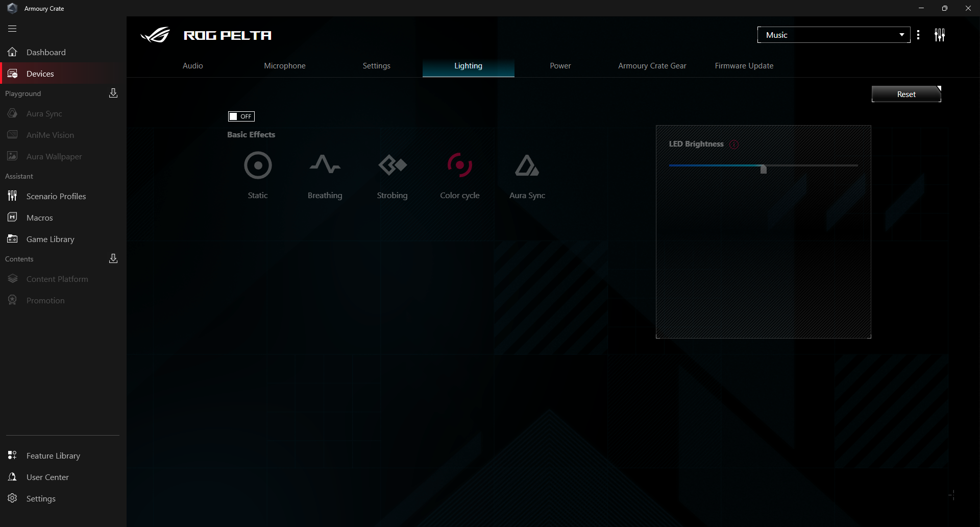Click the Promotion icon
The height and width of the screenshot is (527, 980).
pos(12,300)
